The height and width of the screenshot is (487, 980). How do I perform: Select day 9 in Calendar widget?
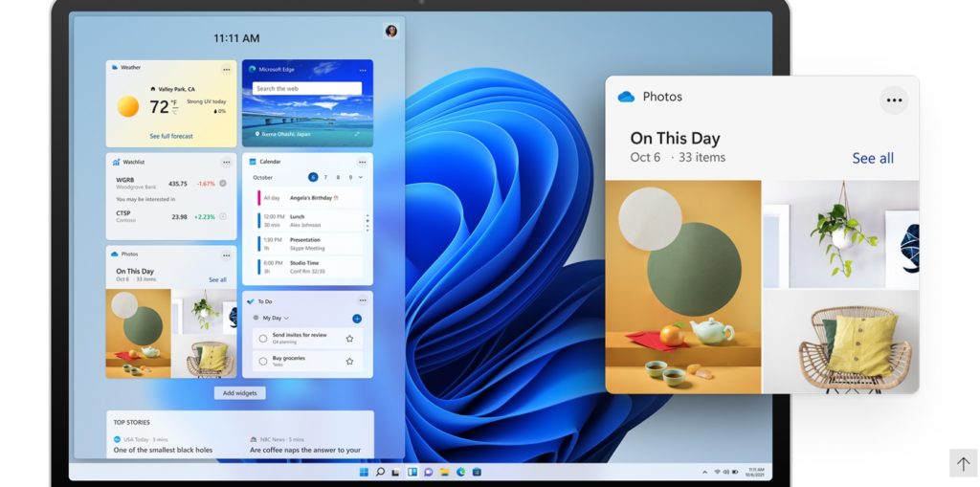tap(350, 178)
